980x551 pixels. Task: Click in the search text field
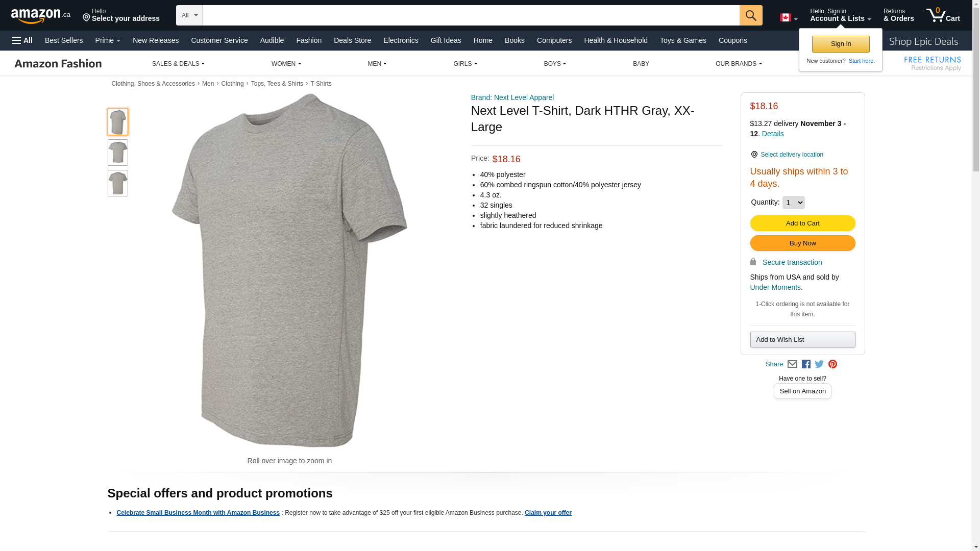pyautogui.click(x=471, y=15)
